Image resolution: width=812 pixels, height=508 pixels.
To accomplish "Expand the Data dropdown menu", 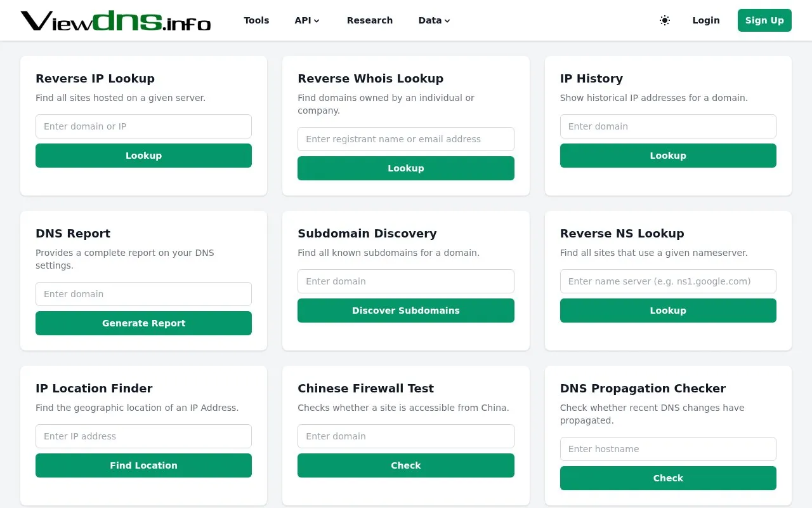I will pos(434,20).
